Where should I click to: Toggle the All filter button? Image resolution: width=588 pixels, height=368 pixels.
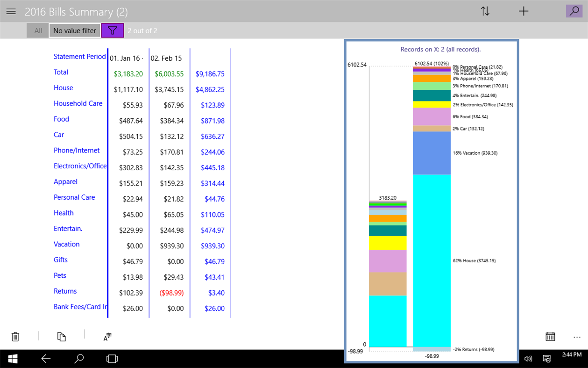37,30
